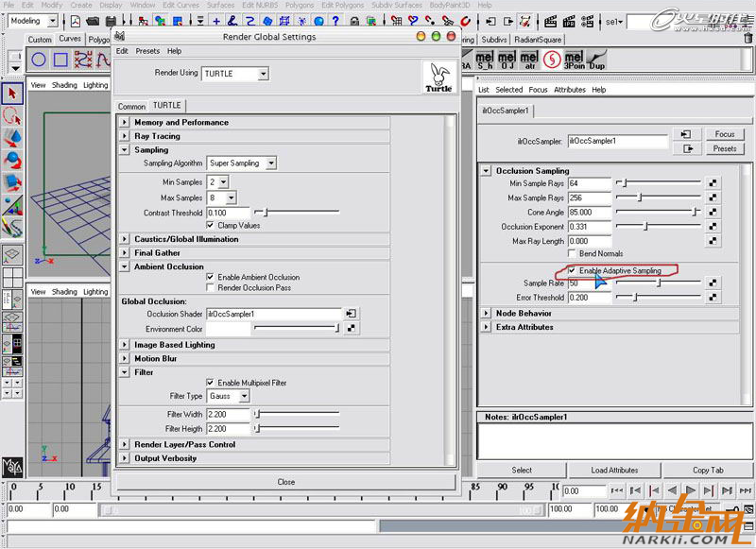This screenshot has width=756, height=549.
Task: Click the NURBS circle shelf icon
Action: tap(39, 60)
